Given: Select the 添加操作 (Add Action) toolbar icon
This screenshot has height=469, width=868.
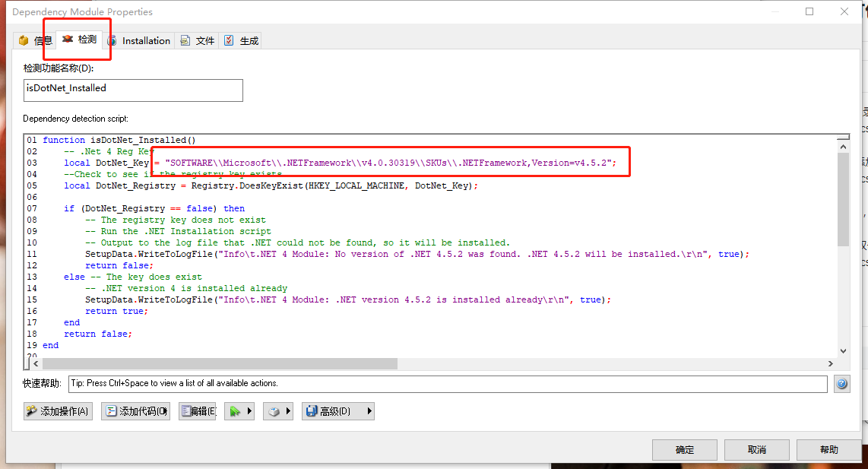Looking at the screenshot, I should (x=30, y=410).
